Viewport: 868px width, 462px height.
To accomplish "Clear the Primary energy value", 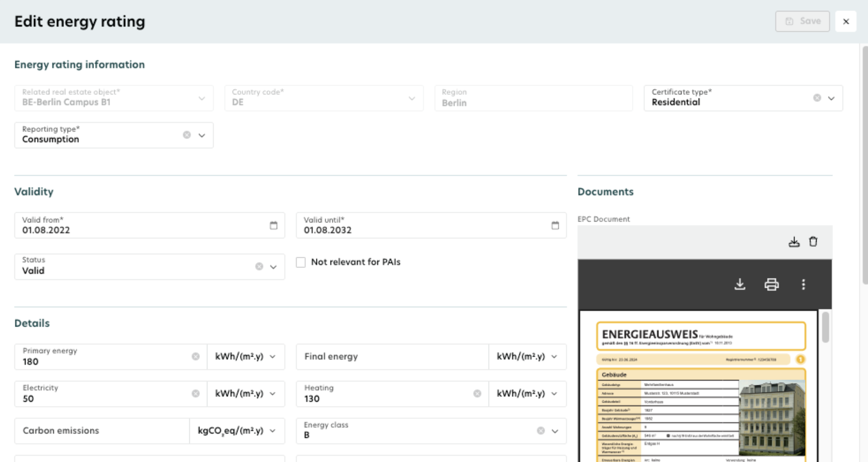I will (x=196, y=356).
